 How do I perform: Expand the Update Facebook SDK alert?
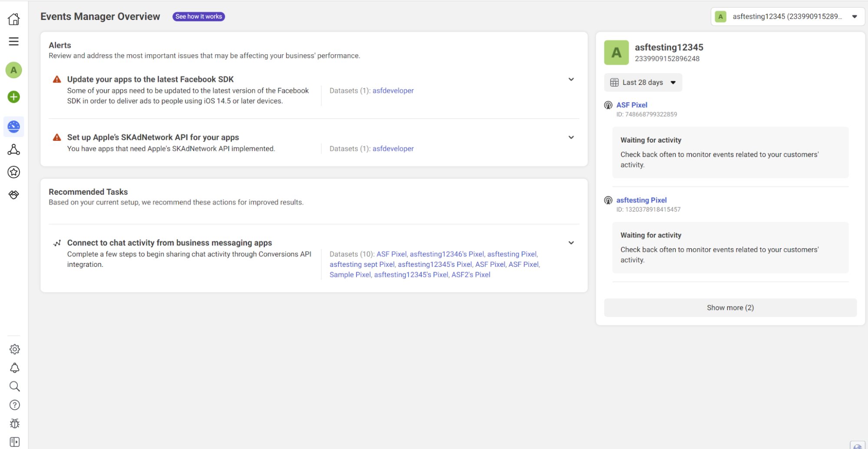point(571,79)
